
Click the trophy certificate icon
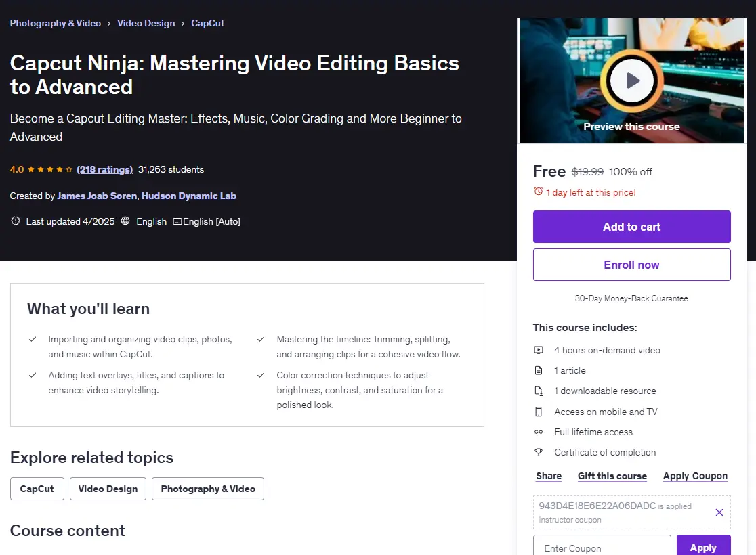tap(539, 452)
